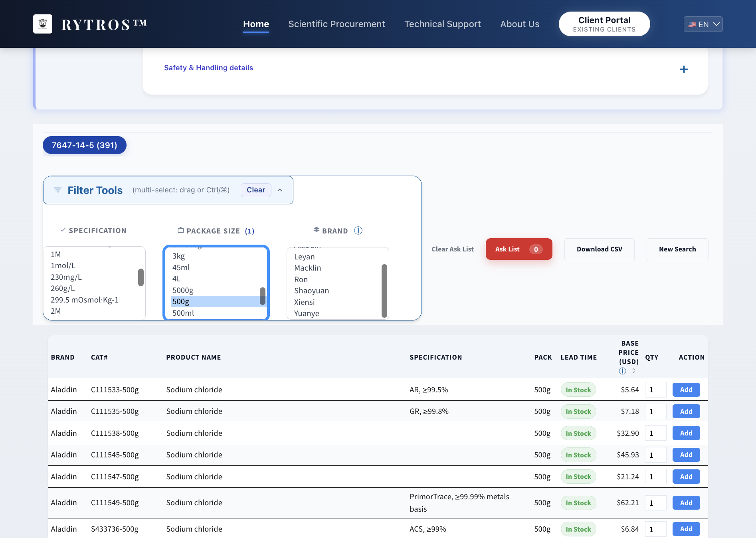Click 'GR, ≥99.8%' specification cell
The image size is (756, 538).
(x=429, y=411)
